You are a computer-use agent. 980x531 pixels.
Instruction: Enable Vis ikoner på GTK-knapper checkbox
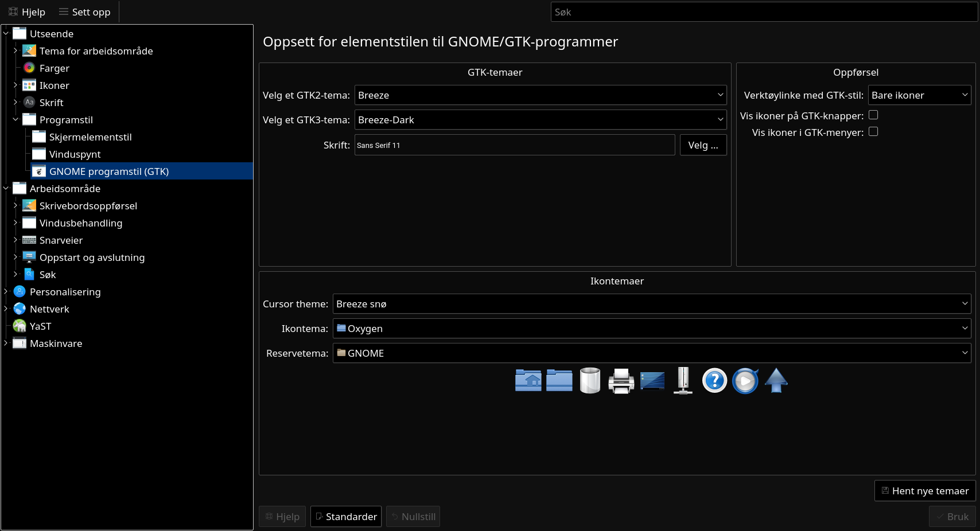point(873,115)
